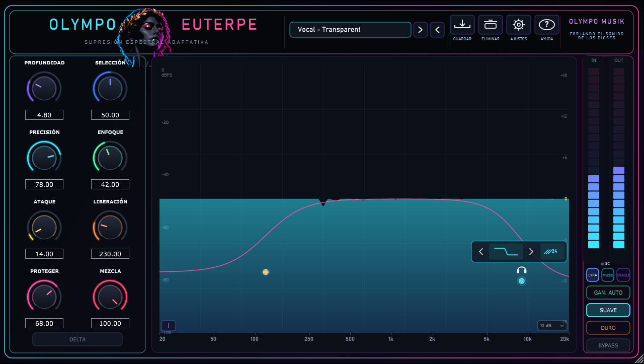Open the 12 dB range dropdown

pyautogui.click(x=552, y=326)
